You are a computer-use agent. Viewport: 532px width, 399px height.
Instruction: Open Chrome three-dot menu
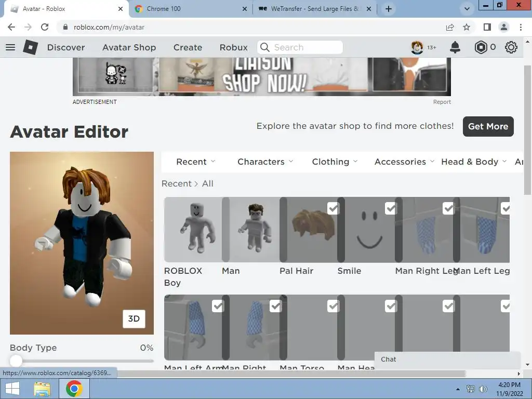(521, 27)
